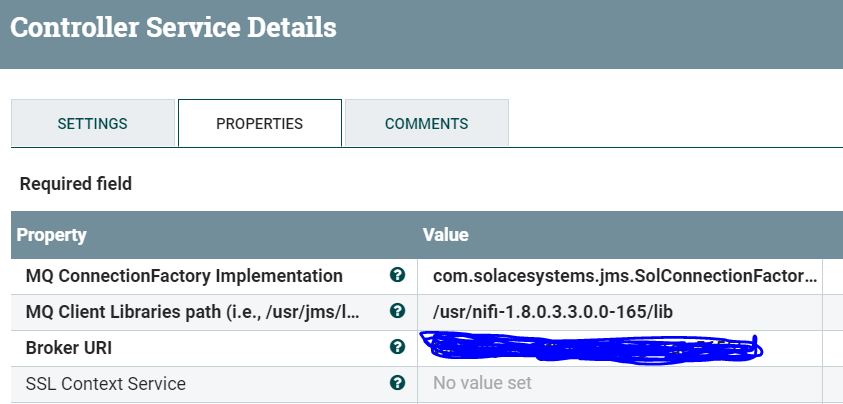The height and width of the screenshot is (404, 843).
Task: Click the Value column header
Action: point(446,235)
